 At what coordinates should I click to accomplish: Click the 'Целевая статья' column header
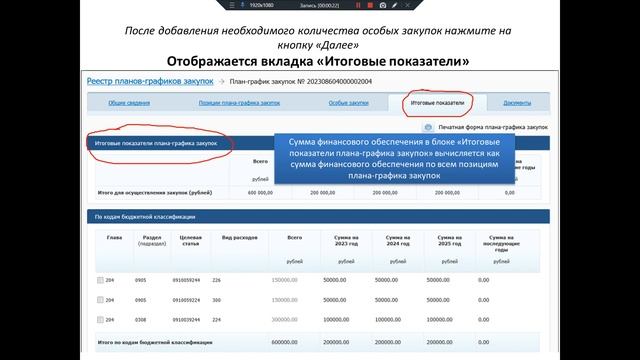pos(191,240)
